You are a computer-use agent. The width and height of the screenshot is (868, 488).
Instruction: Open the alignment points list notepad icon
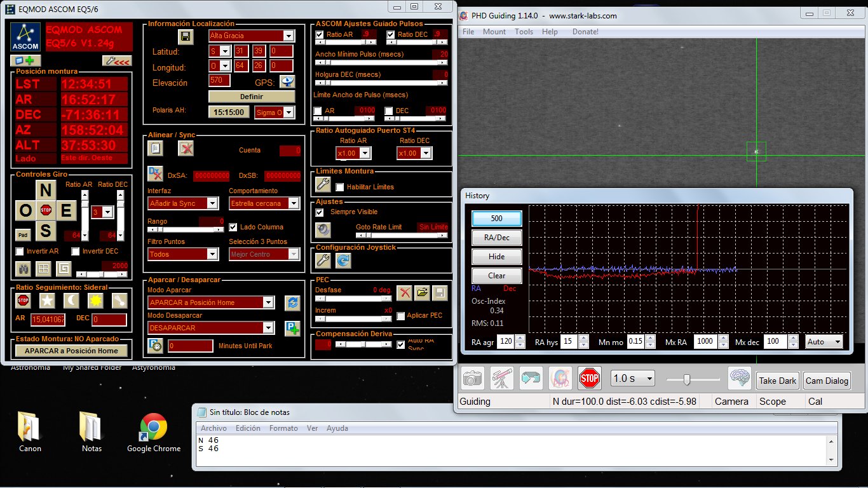point(155,148)
